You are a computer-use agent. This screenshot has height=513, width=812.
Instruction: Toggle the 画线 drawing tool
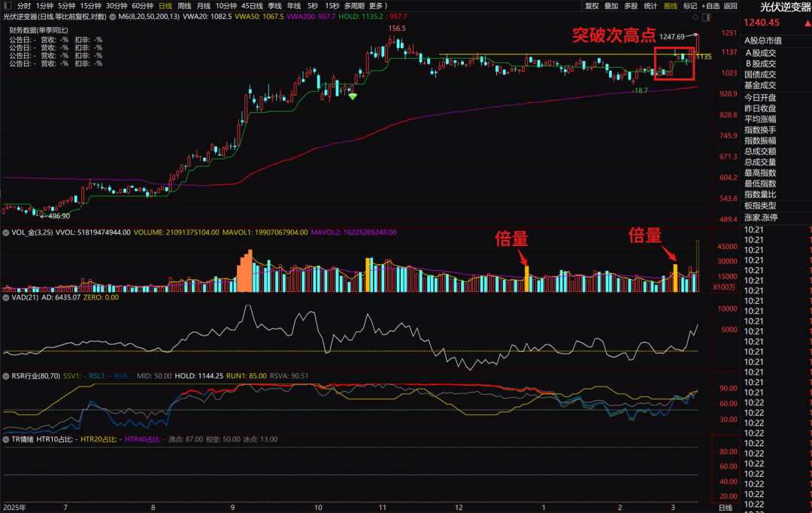coord(670,6)
